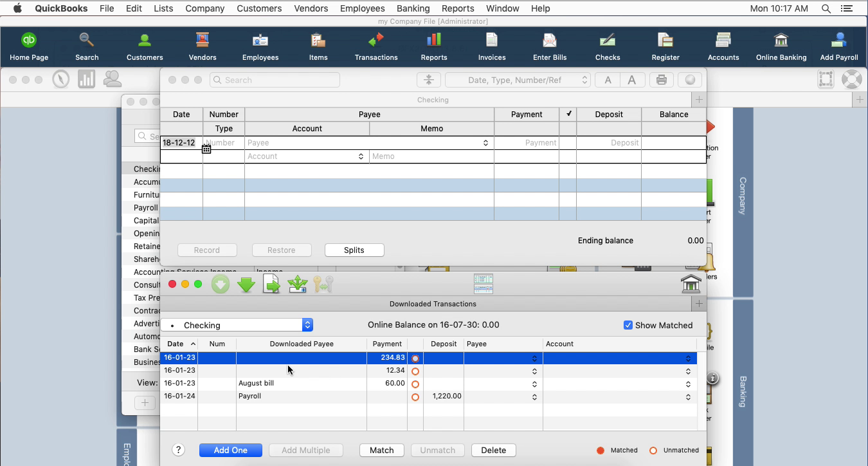
Task: Open the calendar date picker icon
Action: point(206,149)
